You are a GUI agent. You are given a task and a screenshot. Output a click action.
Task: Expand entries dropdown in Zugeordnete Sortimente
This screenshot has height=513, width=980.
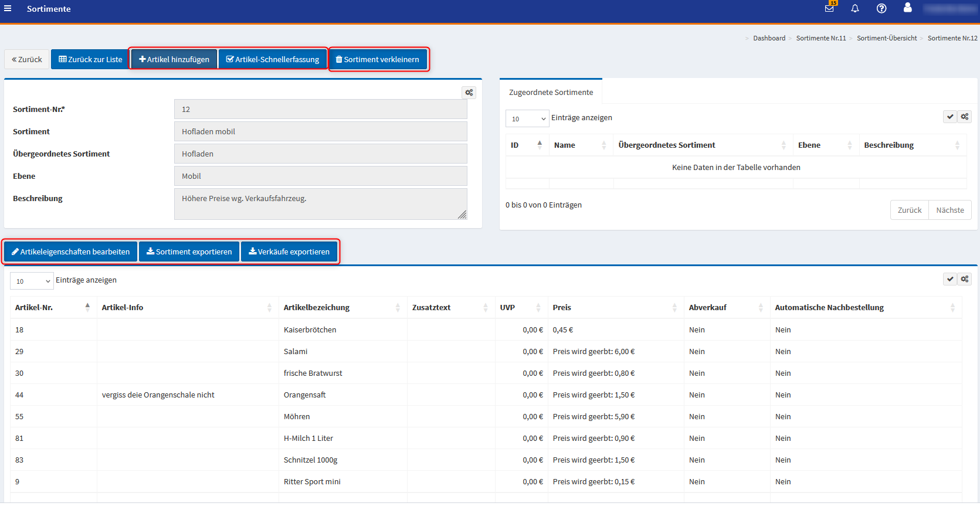(527, 118)
